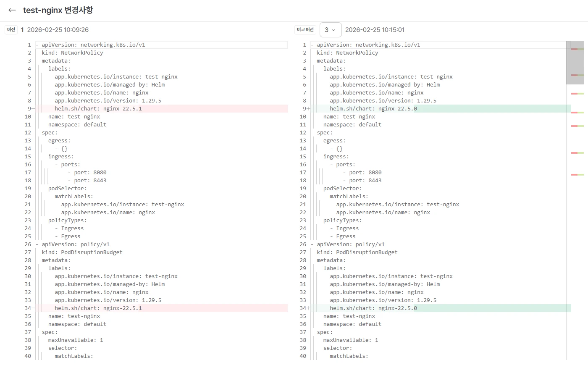Click "maxUnavailable: 1" in the version 1 pane
This screenshot has width=588, height=365.
point(76,340)
